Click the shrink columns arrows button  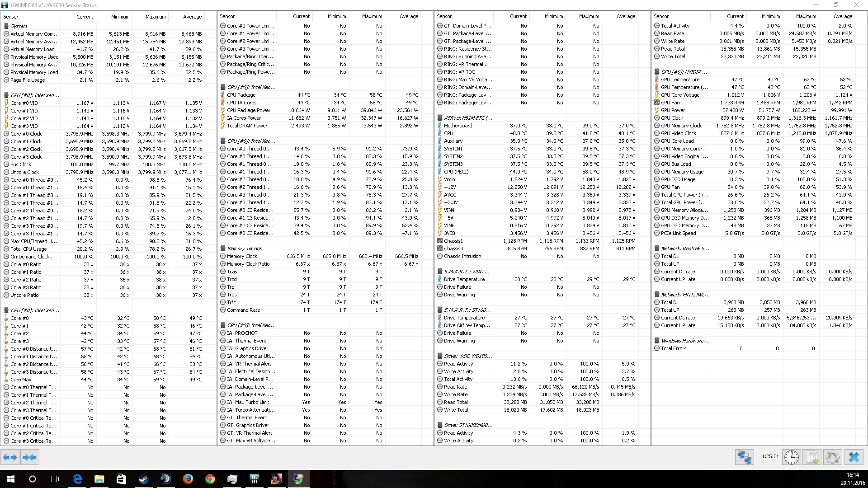29,457
